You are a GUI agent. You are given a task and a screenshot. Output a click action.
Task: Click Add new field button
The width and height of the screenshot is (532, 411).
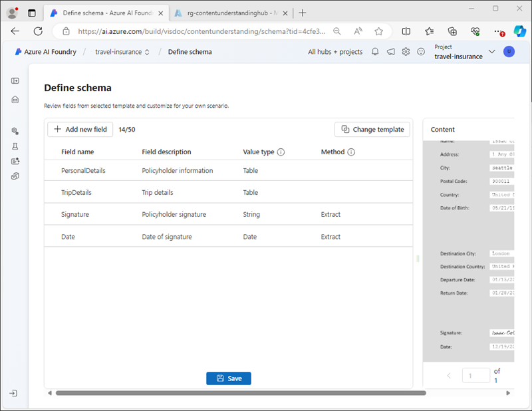80,129
